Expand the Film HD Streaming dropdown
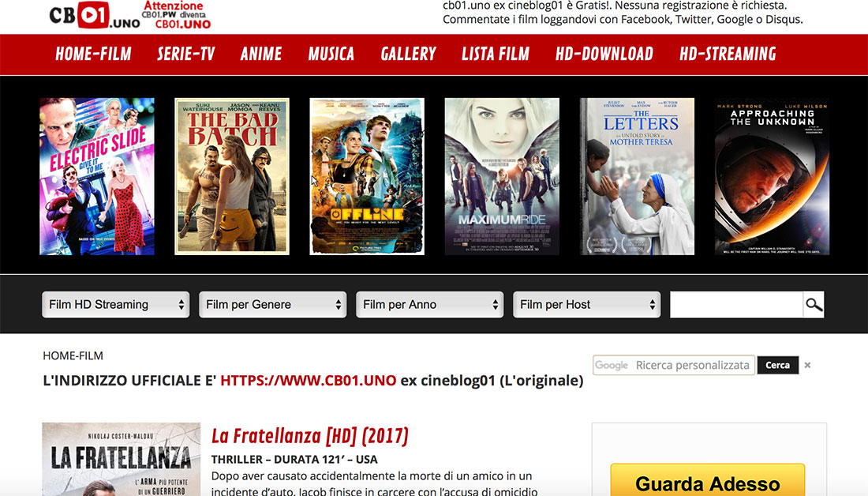The height and width of the screenshot is (496, 868). point(116,305)
